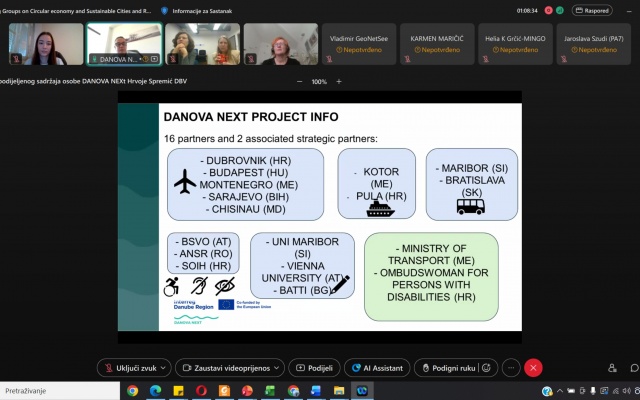This screenshot has height=400, width=640.
Task: Expand video options arrow beside Zaustavi videoprijenos
Action: coord(277,368)
